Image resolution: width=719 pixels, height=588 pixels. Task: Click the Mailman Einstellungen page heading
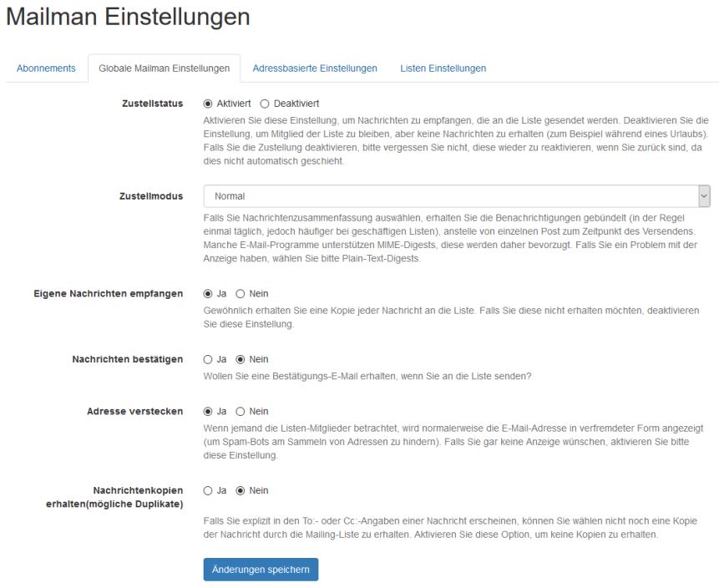coord(128,18)
